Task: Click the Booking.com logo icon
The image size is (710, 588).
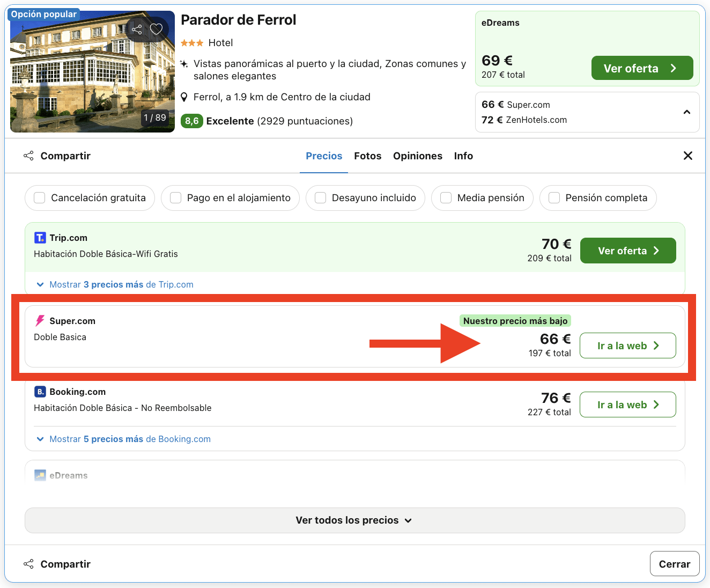Action: tap(40, 392)
